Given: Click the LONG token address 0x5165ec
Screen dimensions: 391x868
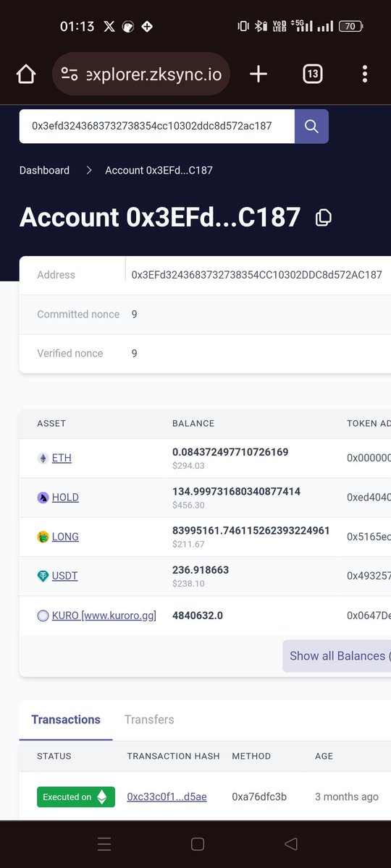Looking at the screenshot, I should pyautogui.click(x=369, y=537).
